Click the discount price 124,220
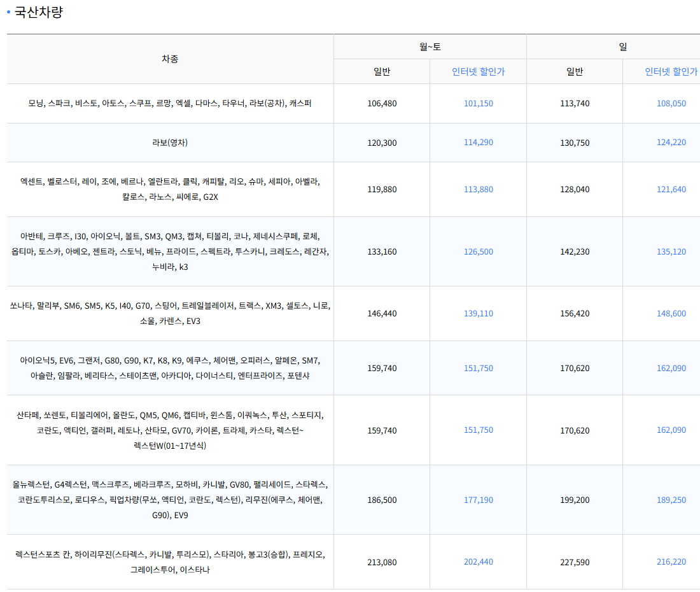This screenshot has width=700, height=592. click(671, 142)
